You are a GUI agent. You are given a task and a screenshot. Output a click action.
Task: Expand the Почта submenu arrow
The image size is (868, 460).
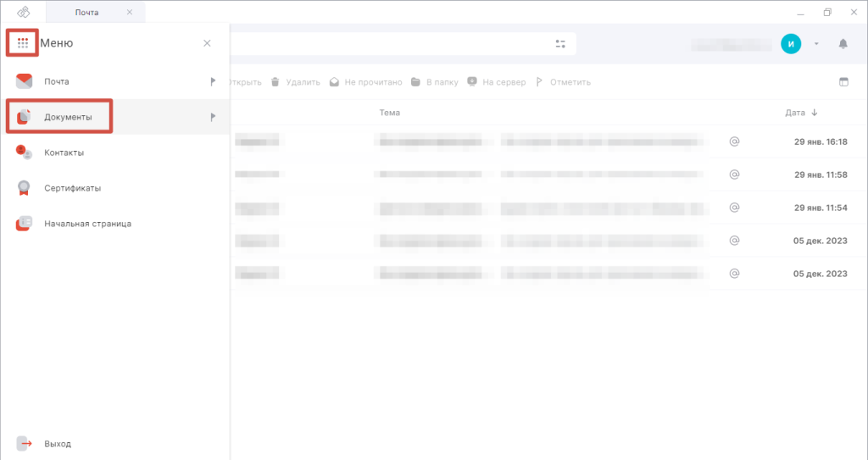point(213,81)
